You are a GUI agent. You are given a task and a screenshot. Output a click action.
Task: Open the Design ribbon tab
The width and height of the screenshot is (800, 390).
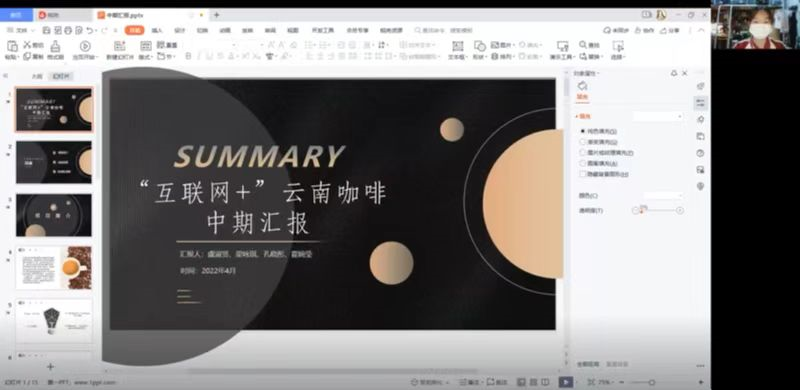180,31
